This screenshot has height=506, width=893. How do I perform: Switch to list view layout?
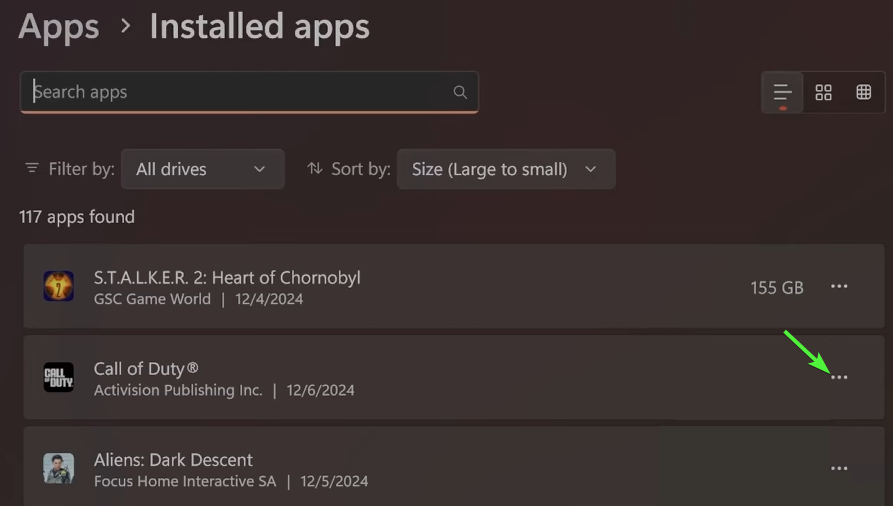click(782, 92)
